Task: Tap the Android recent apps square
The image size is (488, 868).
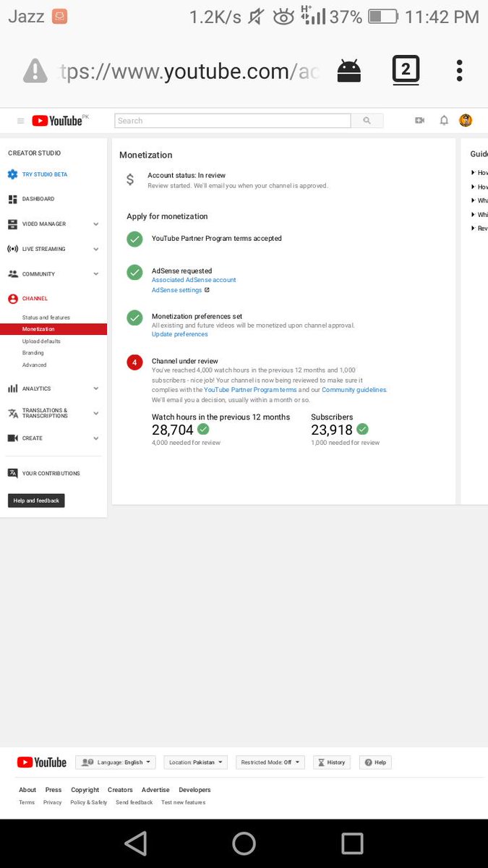Action: (x=352, y=843)
